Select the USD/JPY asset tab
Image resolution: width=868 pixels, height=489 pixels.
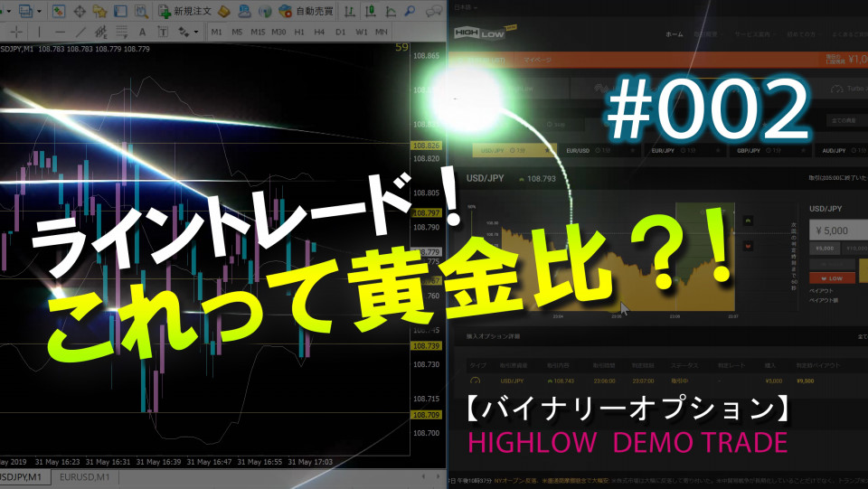[514, 150]
